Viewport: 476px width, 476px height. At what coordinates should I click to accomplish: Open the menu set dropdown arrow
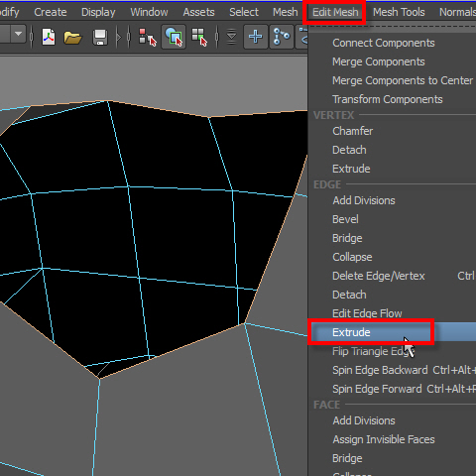(x=18, y=34)
